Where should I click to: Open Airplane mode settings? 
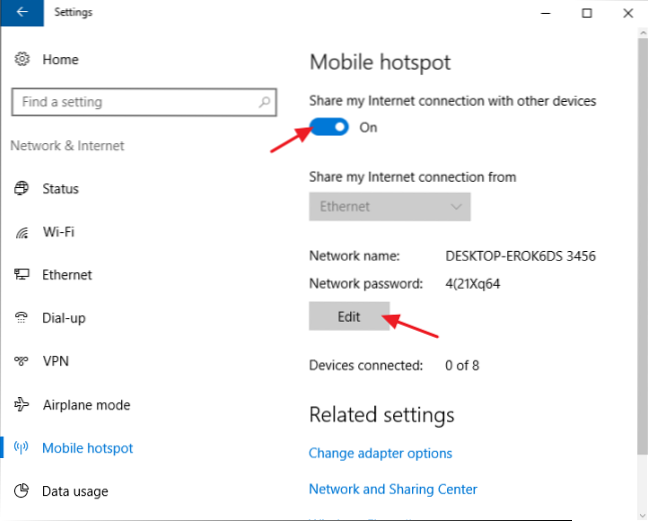[x=86, y=405]
